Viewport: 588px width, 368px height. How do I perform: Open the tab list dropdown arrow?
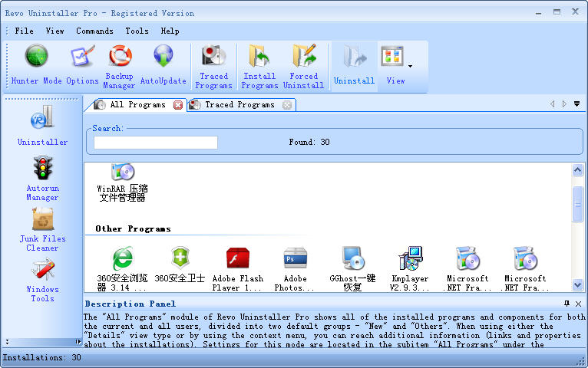coord(576,104)
